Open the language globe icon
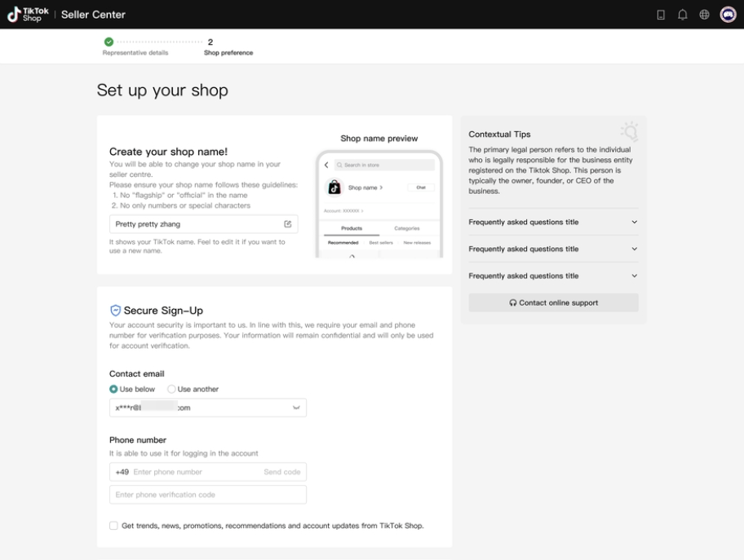This screenshot has height=560, width=744. pyautogui.click(x=704, y=15)
